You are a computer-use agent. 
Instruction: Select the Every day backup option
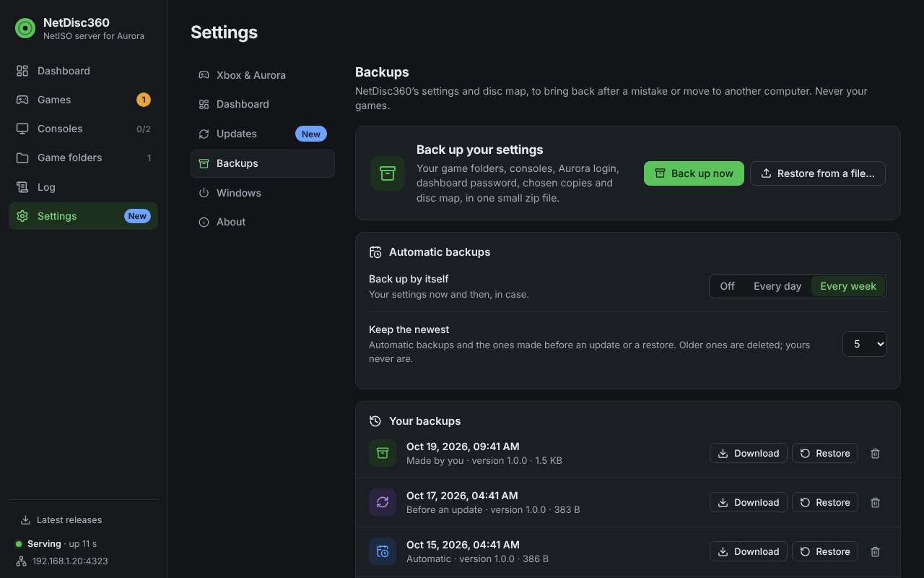coord(777,286)
